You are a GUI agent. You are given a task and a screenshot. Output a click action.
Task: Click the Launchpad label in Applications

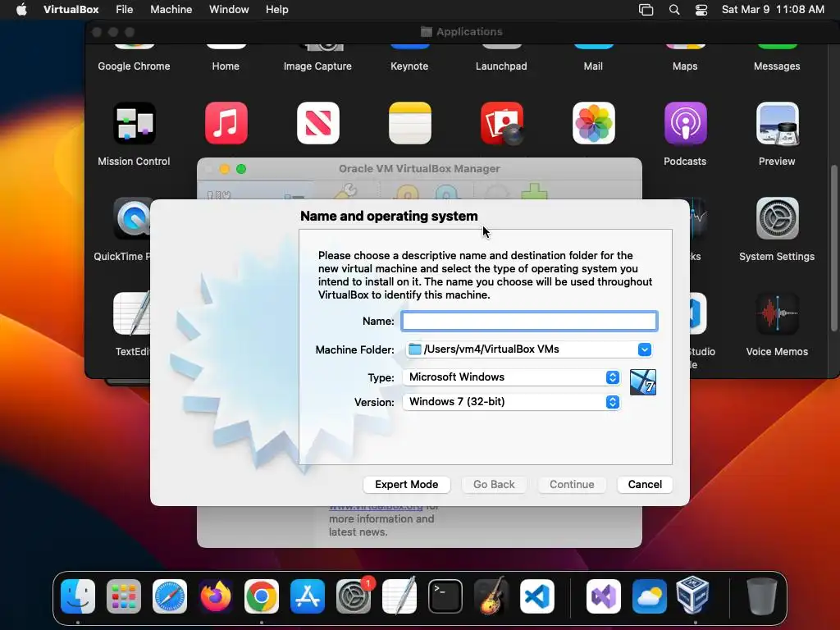[x=501, y=66]
